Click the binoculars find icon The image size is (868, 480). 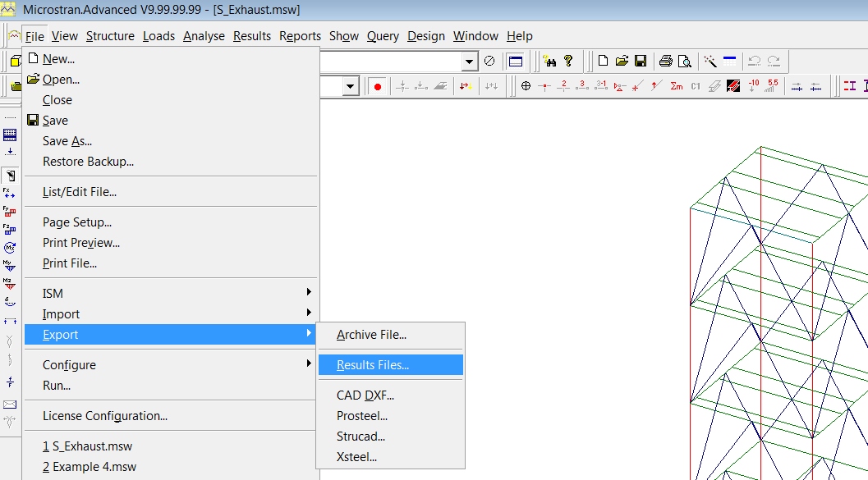pyautogui.click(x=550, y=61)
